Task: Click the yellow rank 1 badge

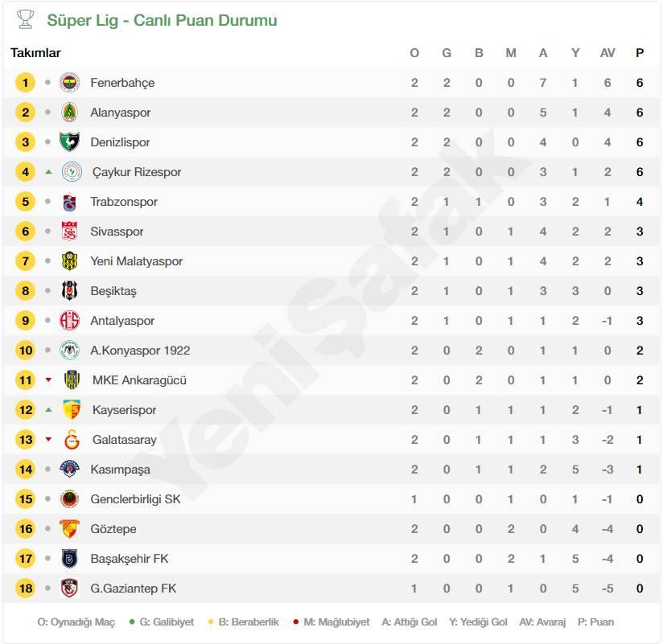Action: coord(26,82)
